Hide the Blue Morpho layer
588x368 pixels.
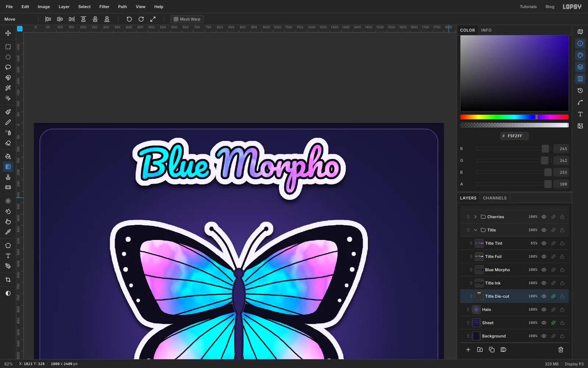coord(544,270)
